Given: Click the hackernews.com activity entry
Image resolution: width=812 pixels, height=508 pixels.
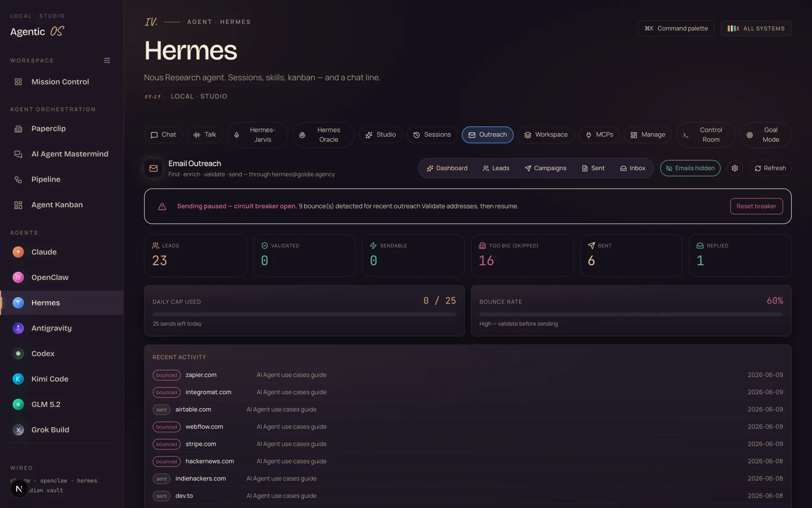Looking at the screenshot, I should 468,461.
